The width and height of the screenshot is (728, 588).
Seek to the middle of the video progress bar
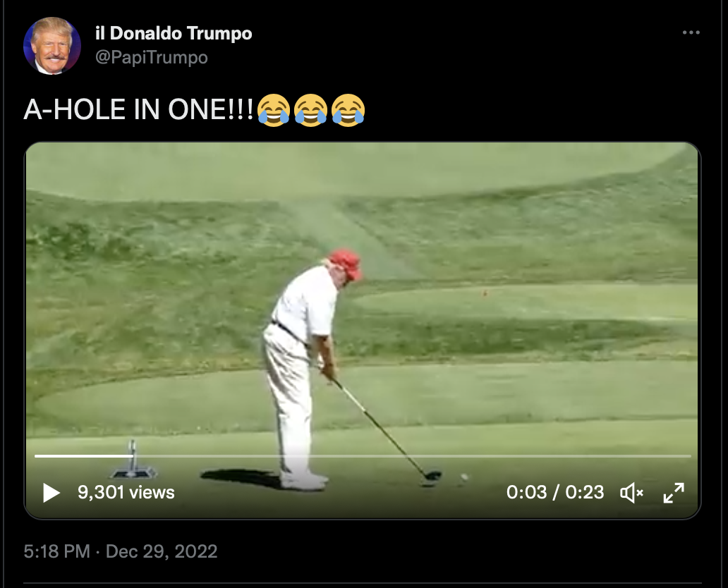pos(363,456)
